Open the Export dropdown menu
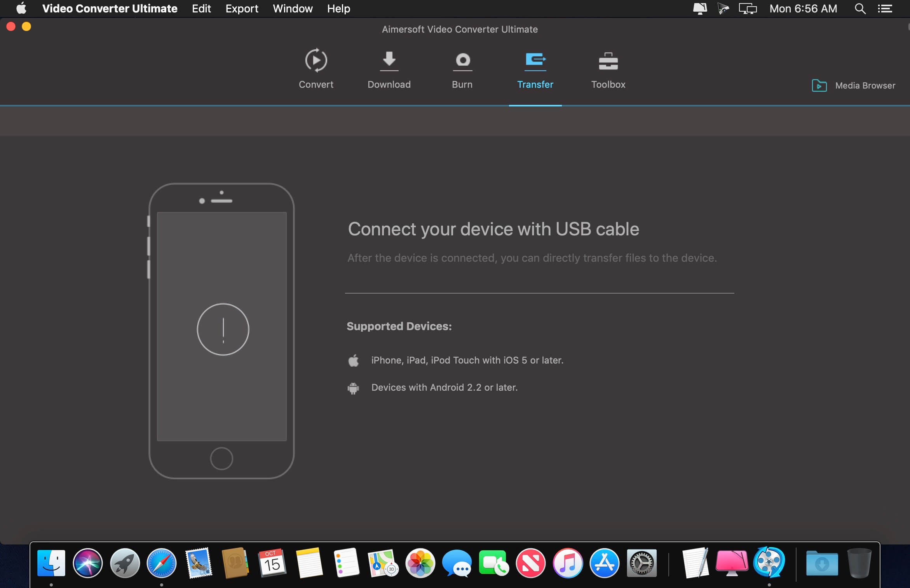910x588 pixels. [x=241, y=9]
